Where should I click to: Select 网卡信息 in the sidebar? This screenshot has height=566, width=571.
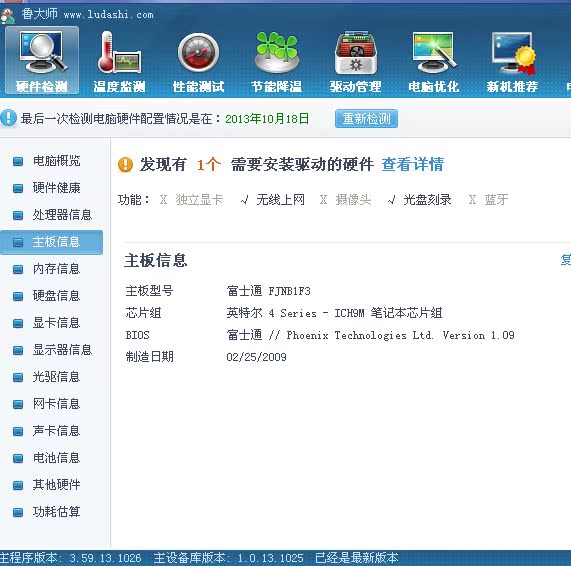(56, 404)
